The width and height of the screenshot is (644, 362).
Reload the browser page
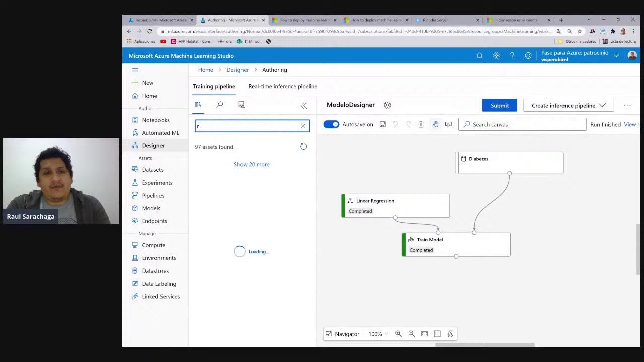click(x=149, y=31)
